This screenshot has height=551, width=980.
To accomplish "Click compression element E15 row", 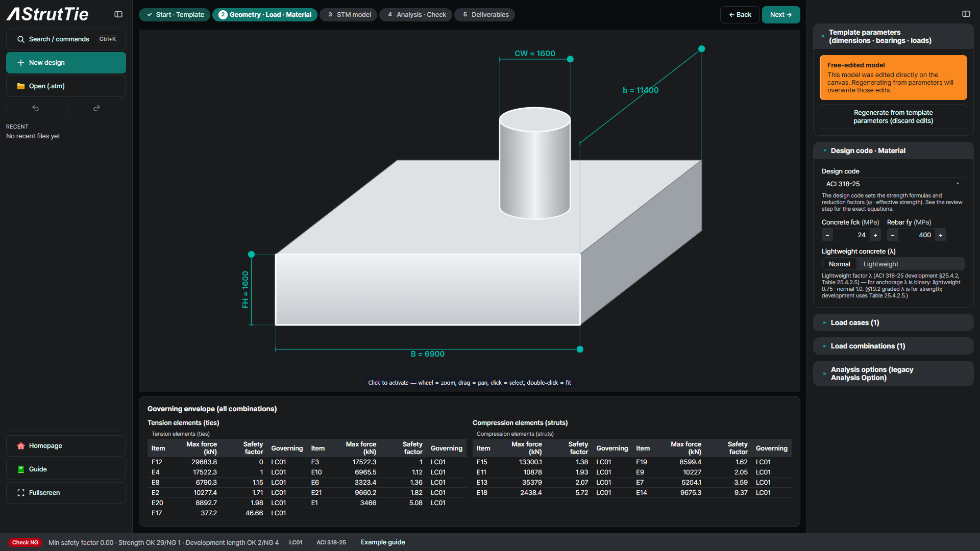I will click(552, 462).
